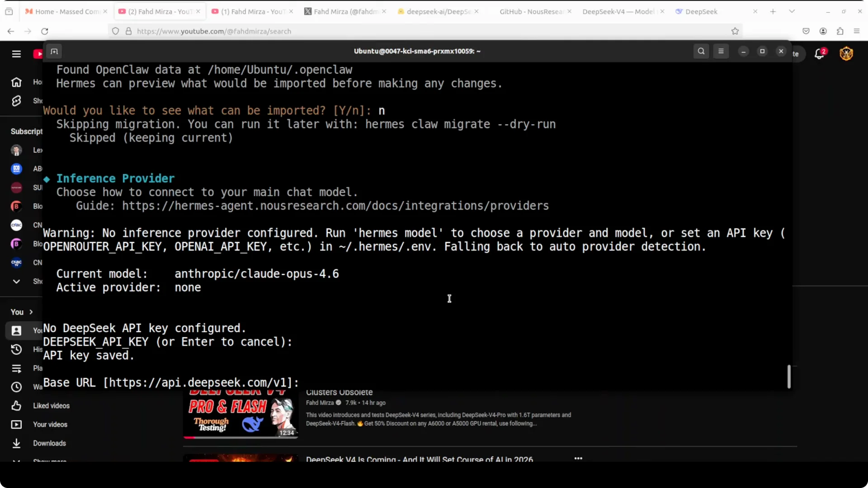Viewport: 868px width, 488px height.
Task: Click terminal text 'anthropic/claude-opus-4.6'
Action: coord(256,274)
